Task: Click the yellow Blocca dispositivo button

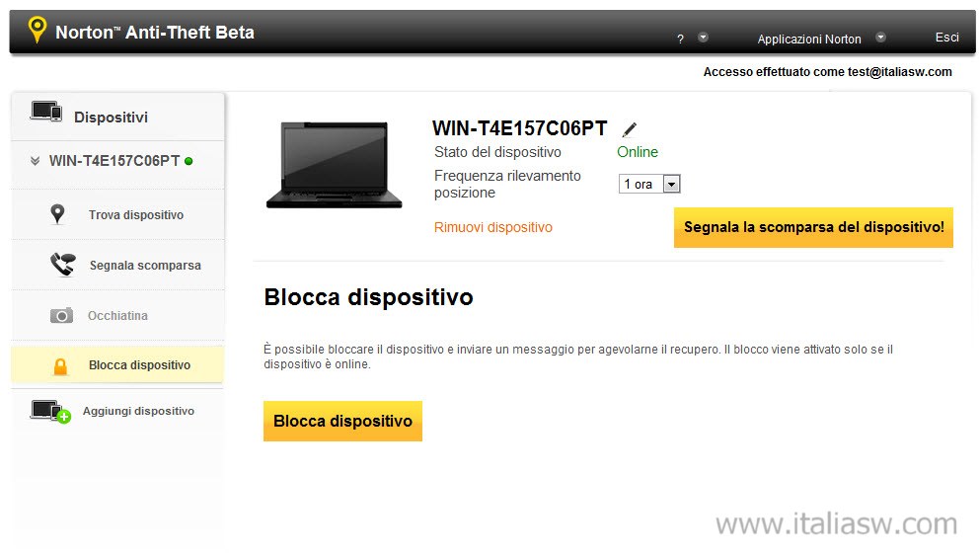Action: click(342, 421)
